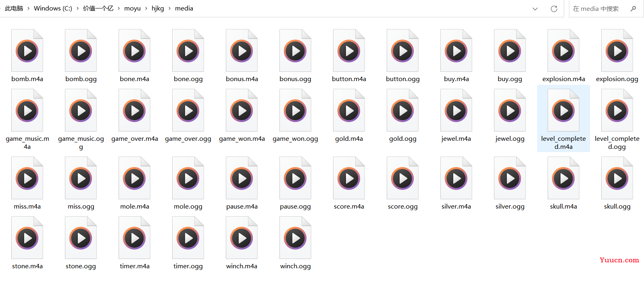Click the bonus.ogg file icon
644x282 pixels.
(295, 50)
